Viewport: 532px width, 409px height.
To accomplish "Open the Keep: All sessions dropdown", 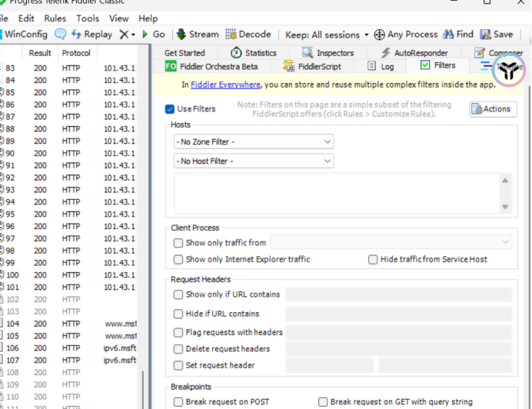I will click(327, 35).
